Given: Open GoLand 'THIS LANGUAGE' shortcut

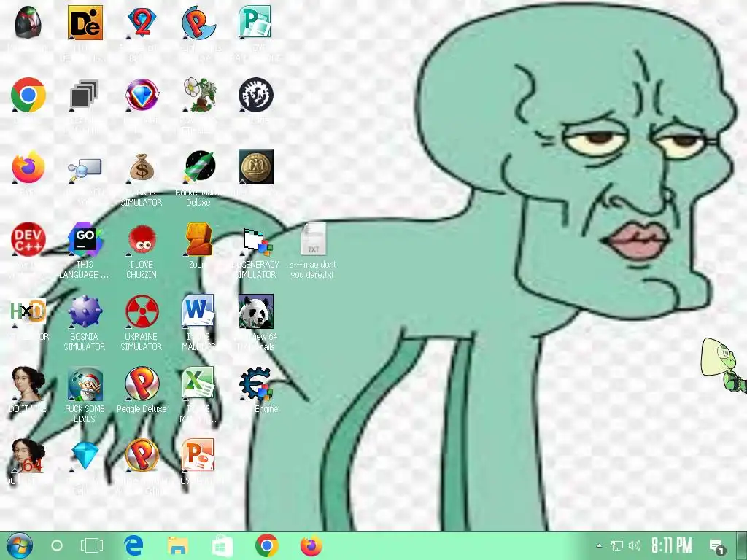Looking at the screenshot, I should pos(85,239).
